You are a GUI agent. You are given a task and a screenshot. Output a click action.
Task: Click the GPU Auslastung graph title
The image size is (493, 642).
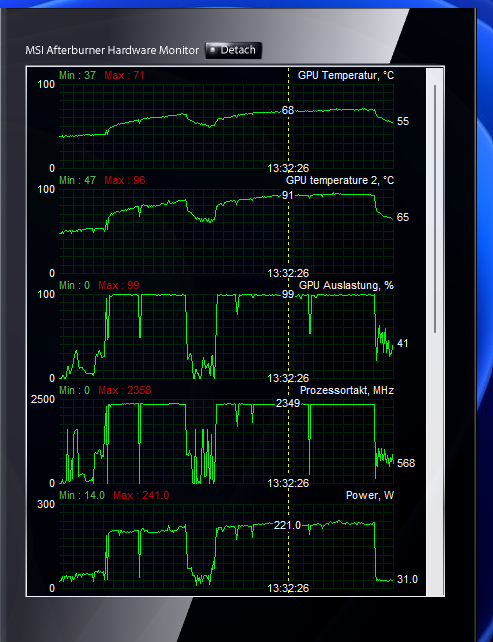coord(346,285)
